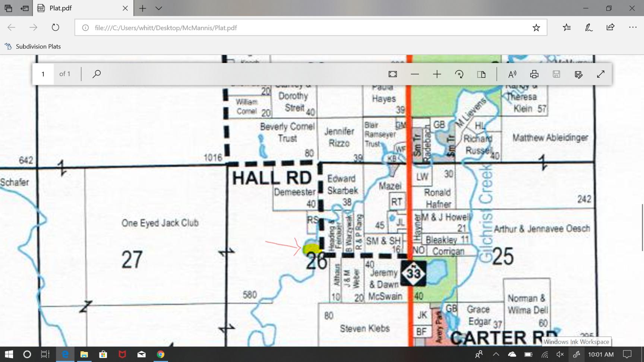Click the PDF search magnifier icon
The height and width of the screenshot is (362, 644).
(x=96, y=74)
